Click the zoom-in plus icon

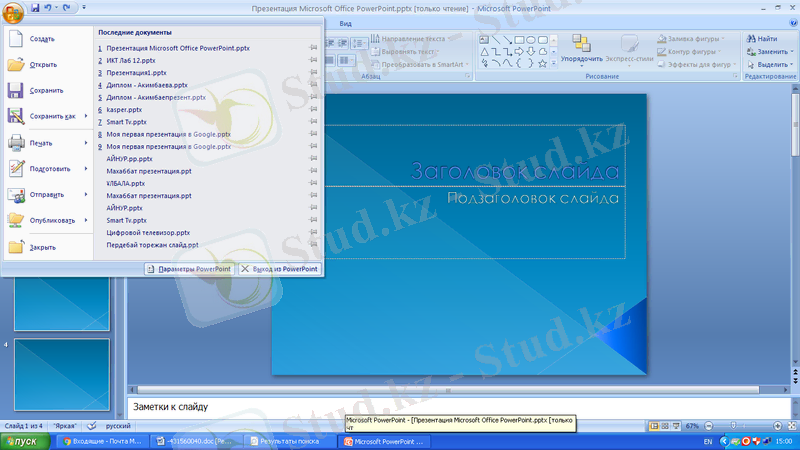[x=776, y=426]
